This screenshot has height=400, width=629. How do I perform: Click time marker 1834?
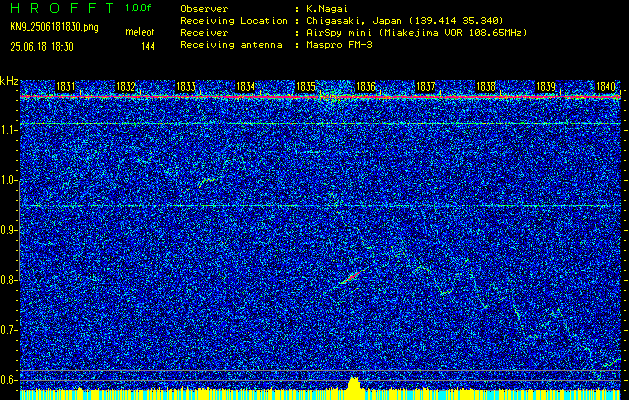click(x=246, y=86)
